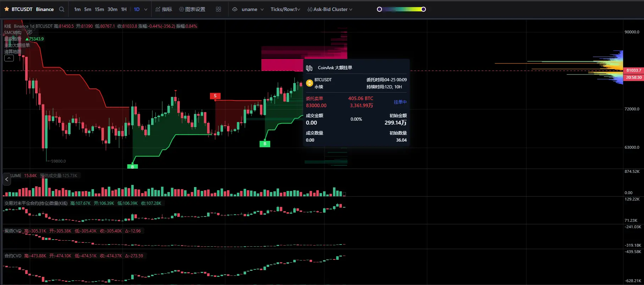The image size is (644, 285).
Task: Click the 3,361.99万 order value in tooltip
Action: coord(361,105)
